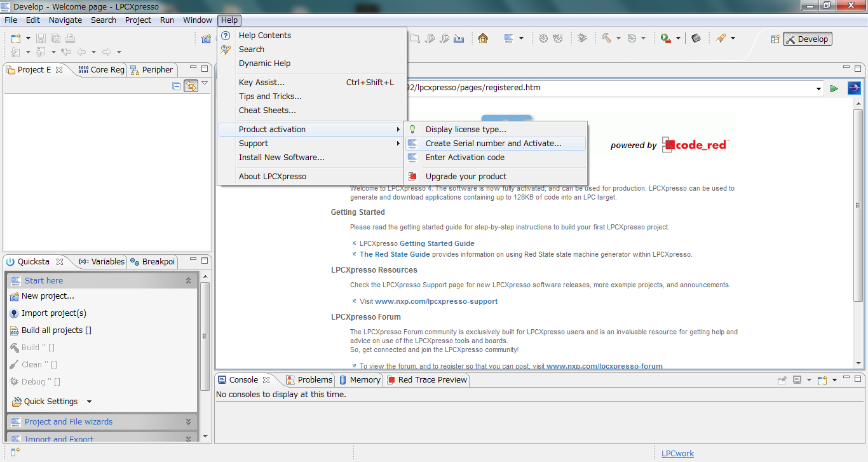Click the flashlight Search toolbar icon
Viewport: 868px width, 462px height.
720,38
